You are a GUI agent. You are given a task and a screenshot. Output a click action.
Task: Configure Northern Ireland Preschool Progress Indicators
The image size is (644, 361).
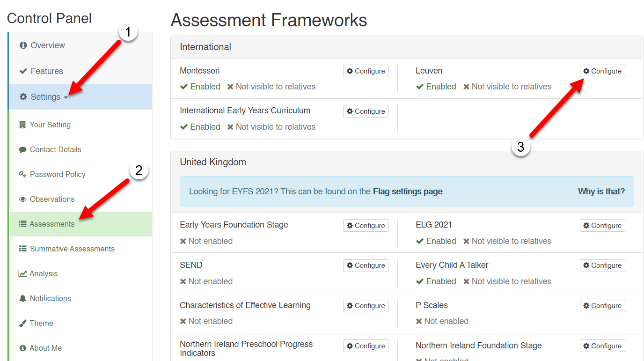coord(366,346)
